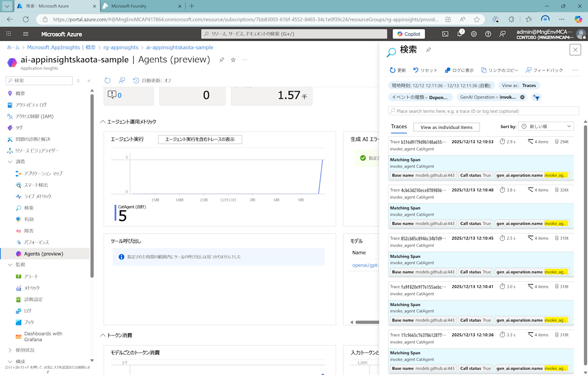The width and height of the screenshot is (588, 375).
Task: Collapse the 調査 section
Action: pyautogui.click(x=10, y=161)
